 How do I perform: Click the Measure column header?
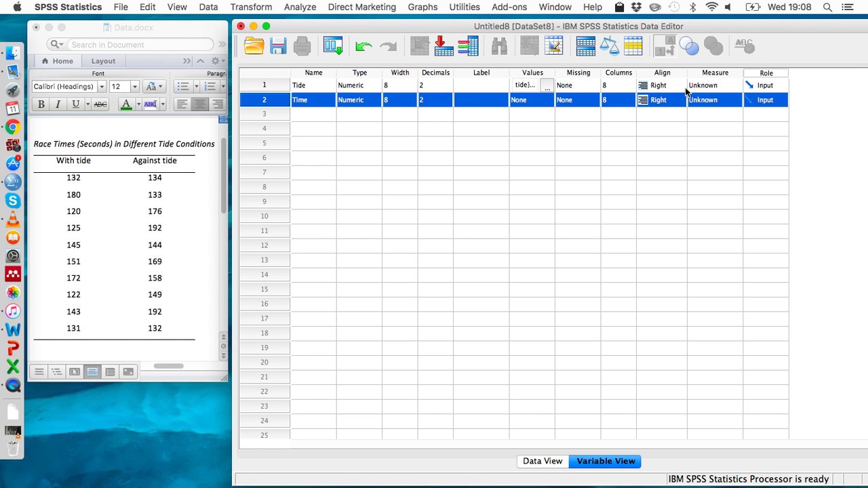tap(715, 73)
